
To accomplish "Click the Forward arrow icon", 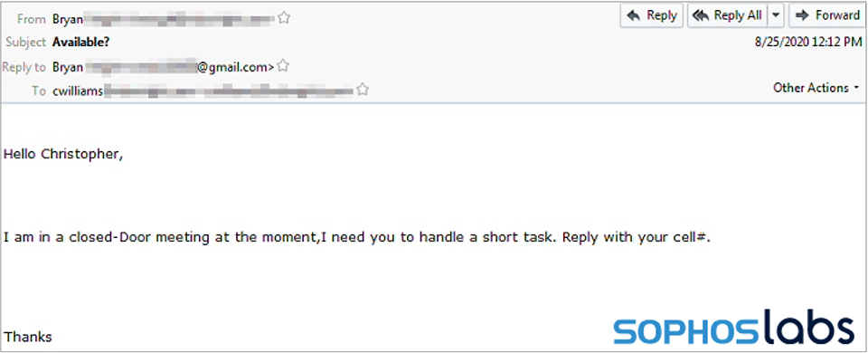I will pos(802,15).
